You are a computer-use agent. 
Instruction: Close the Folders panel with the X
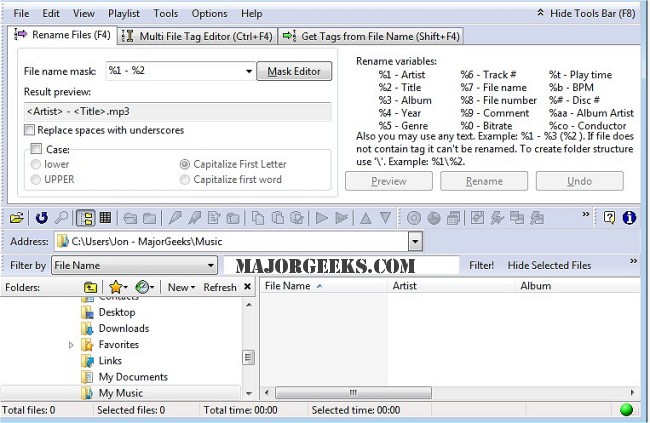tap(247, 287)
